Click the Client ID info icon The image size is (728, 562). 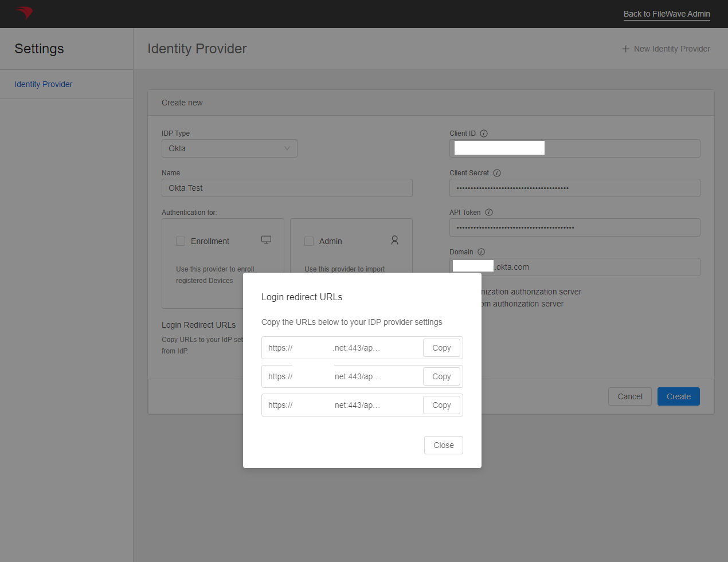[484, 133]
